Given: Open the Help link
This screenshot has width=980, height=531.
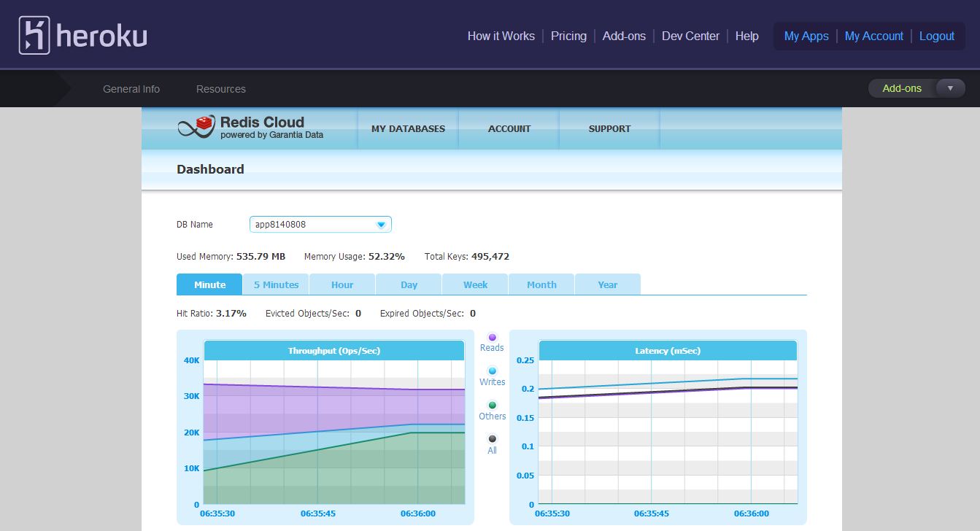Looking at the screenshot, I should pos(747,36).
